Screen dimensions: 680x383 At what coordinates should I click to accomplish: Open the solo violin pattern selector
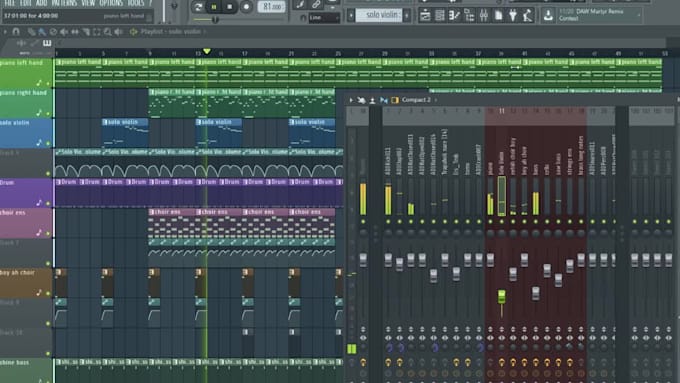[379, 16]
